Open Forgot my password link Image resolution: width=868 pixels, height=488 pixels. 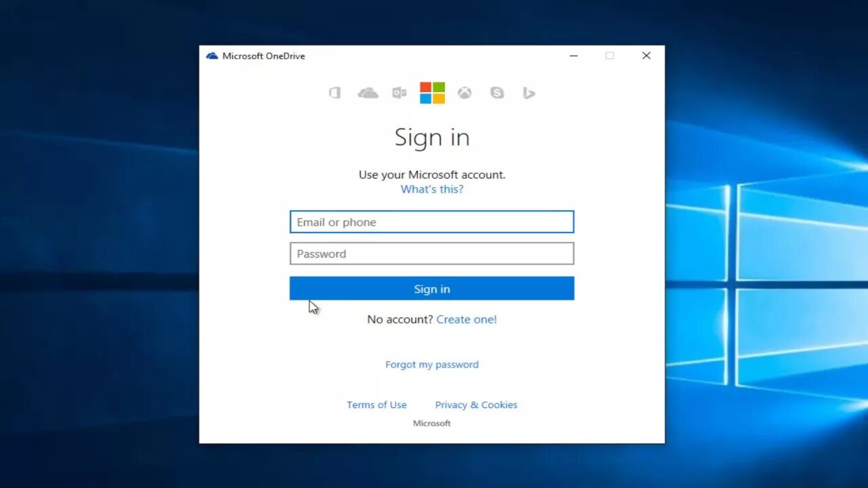coord(432,365)
